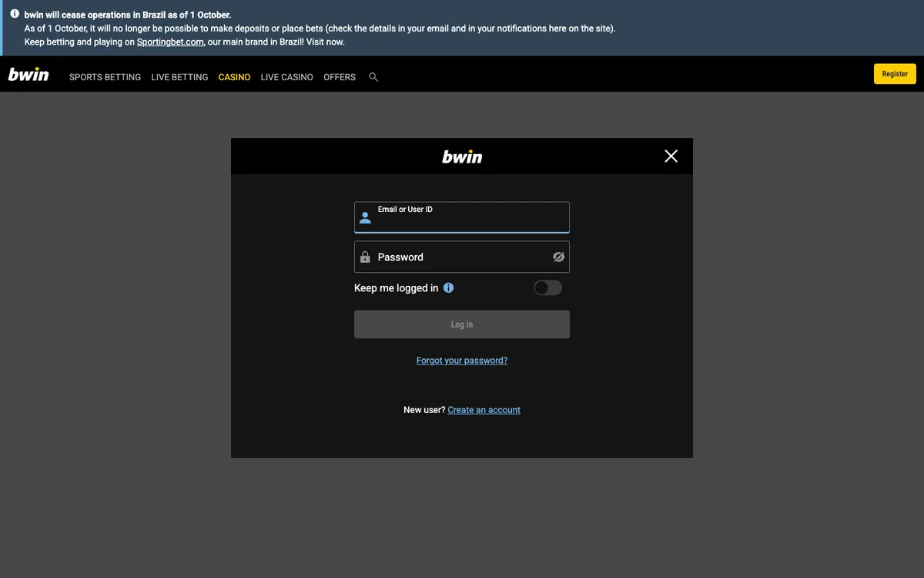
Task: Click the bold cease operations headline
Action: click(x=128, y=15)
